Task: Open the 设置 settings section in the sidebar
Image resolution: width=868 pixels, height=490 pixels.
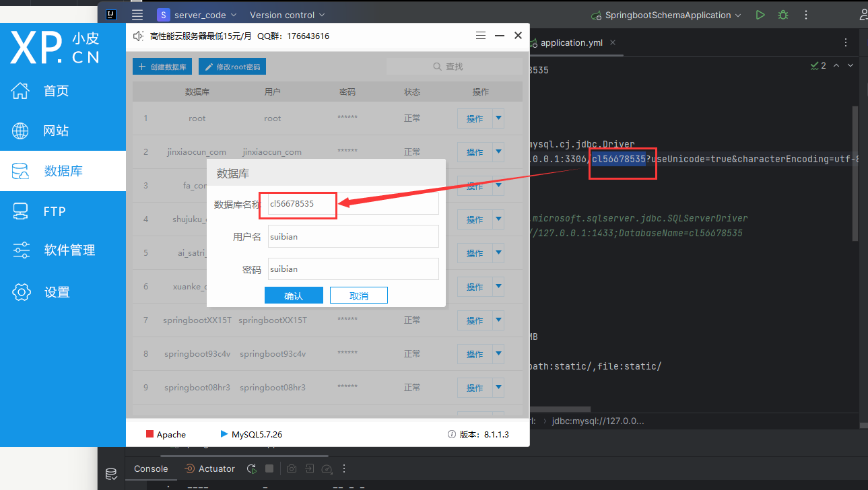Action: coord(63,292)
